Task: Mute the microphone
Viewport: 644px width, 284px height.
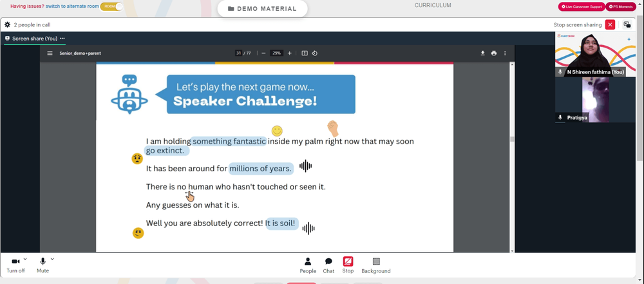Action: click(x=43, y=265)
